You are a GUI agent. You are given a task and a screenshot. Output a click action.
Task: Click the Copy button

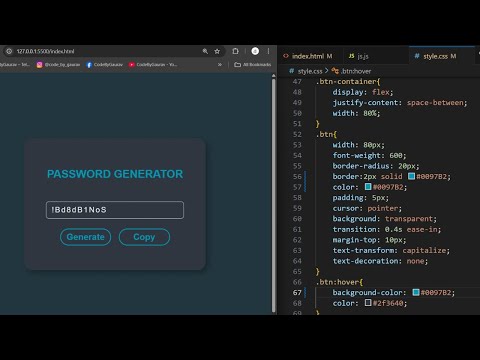tap(144, 237)
